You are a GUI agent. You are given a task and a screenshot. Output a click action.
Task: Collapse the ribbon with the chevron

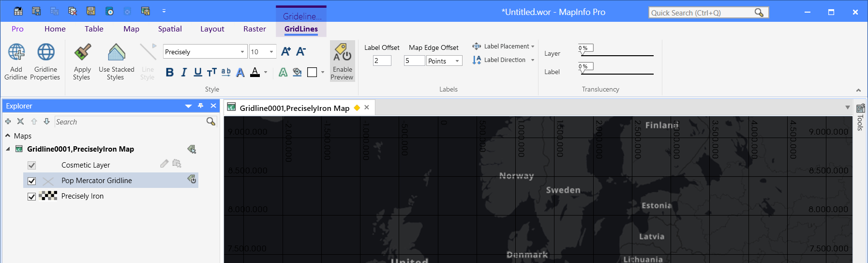coord(858,90)
